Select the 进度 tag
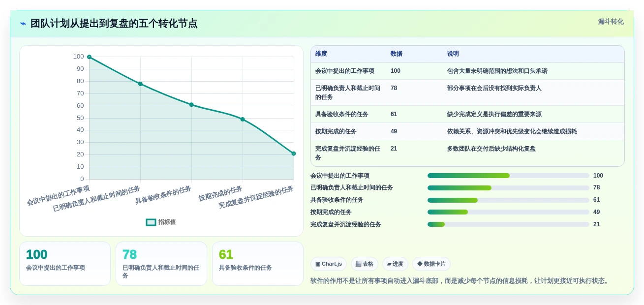Viewport: 644px width, 305px height. click(395, 264)
